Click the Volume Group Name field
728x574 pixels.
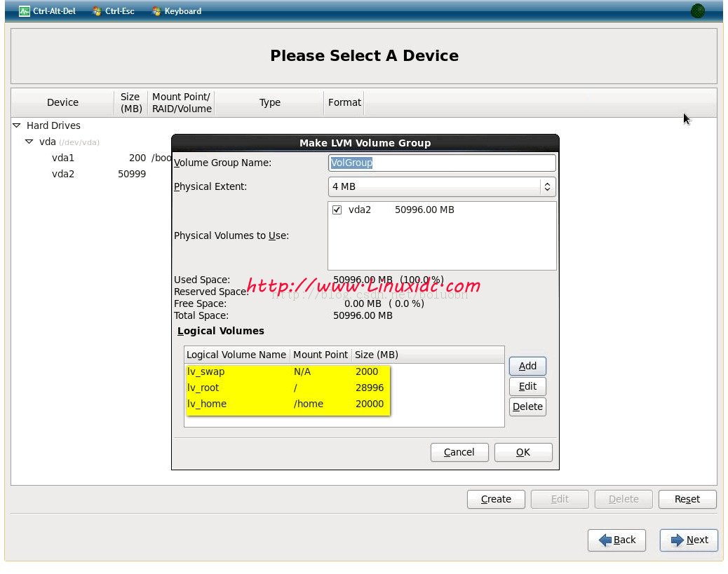click(442, 163)
